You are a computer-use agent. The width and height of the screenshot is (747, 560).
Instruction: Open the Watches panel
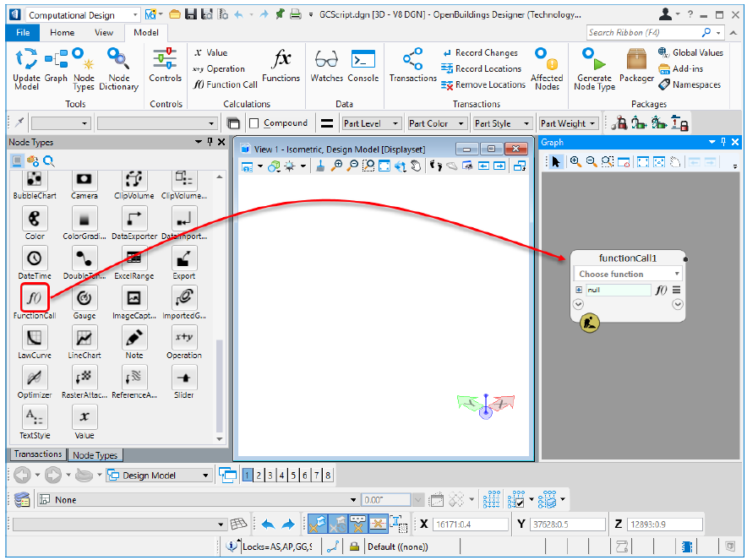pyautogui.click(x=326, y=66)
